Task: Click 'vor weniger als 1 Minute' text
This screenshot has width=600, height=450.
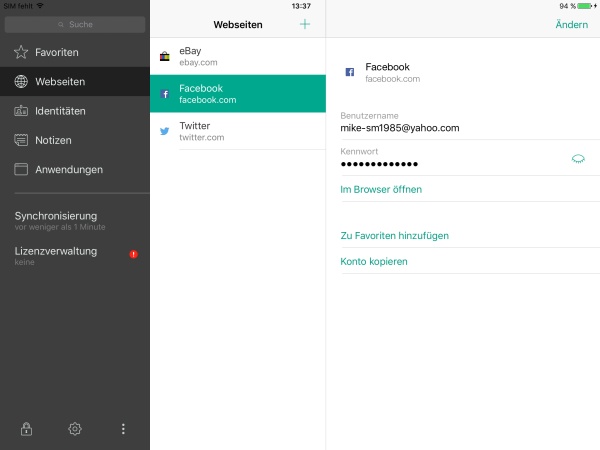Action: click(60, 227)
